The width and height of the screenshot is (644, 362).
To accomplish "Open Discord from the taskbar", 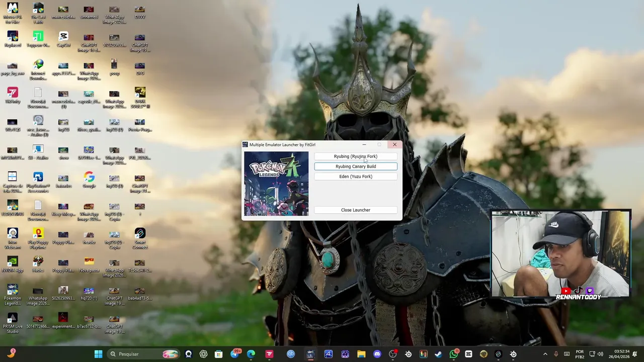I will 377,354.
